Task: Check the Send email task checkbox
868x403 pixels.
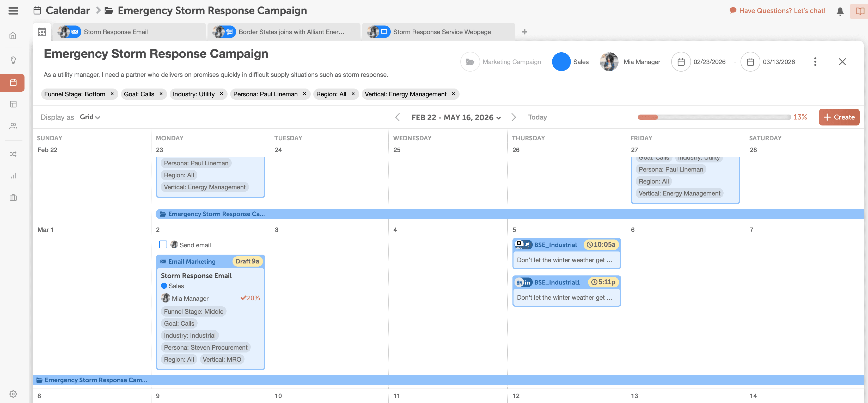Action: point(163,244)
